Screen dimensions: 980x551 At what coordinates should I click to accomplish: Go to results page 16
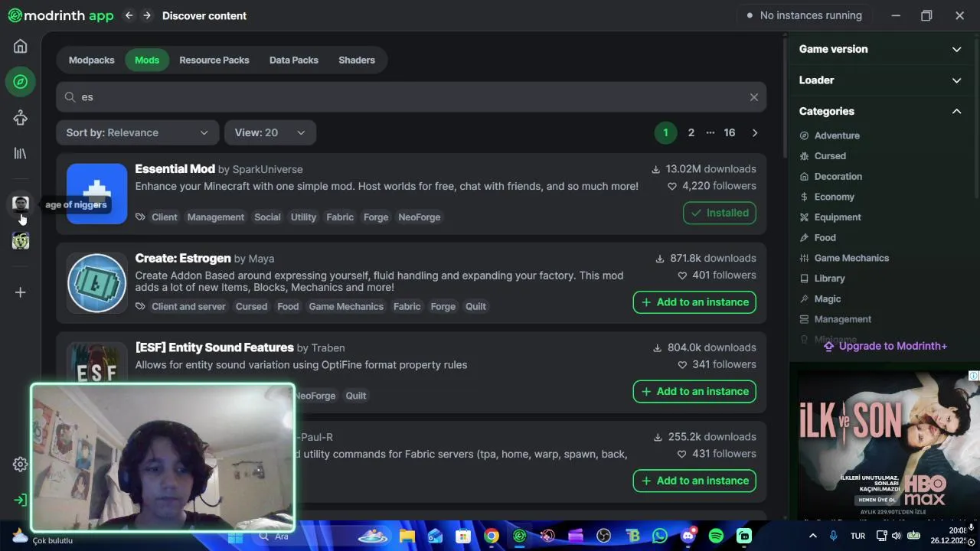(x=730, y=132)
